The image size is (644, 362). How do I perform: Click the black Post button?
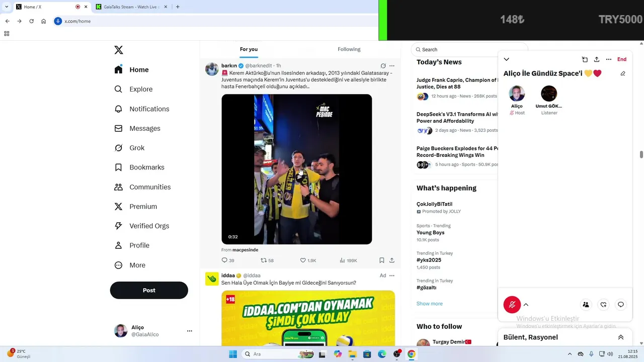tap(149, 290)
